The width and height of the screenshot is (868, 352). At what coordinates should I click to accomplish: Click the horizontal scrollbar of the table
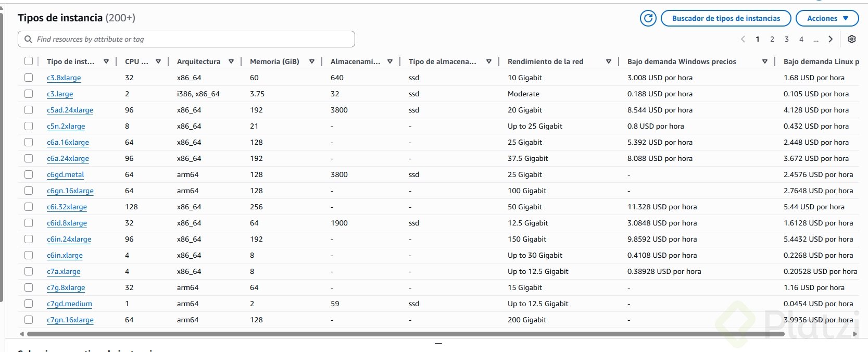[x=406, y=334]
